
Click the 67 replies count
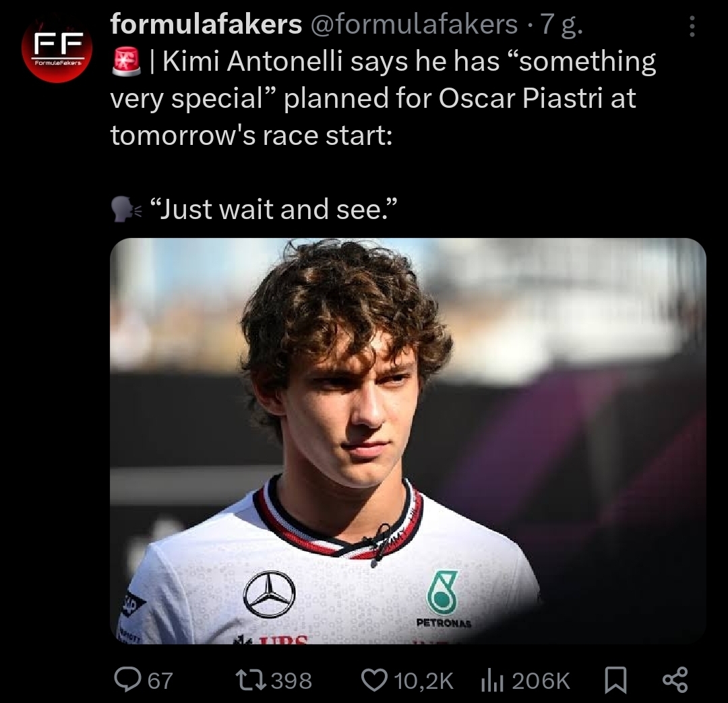pos(160,680)
